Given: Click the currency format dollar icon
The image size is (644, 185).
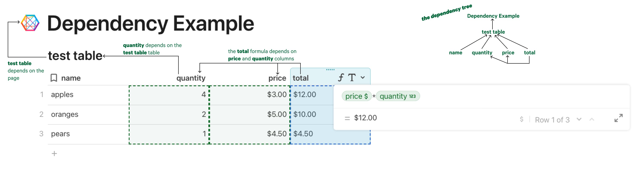Looking at the screenshot, I should (522, 119).
